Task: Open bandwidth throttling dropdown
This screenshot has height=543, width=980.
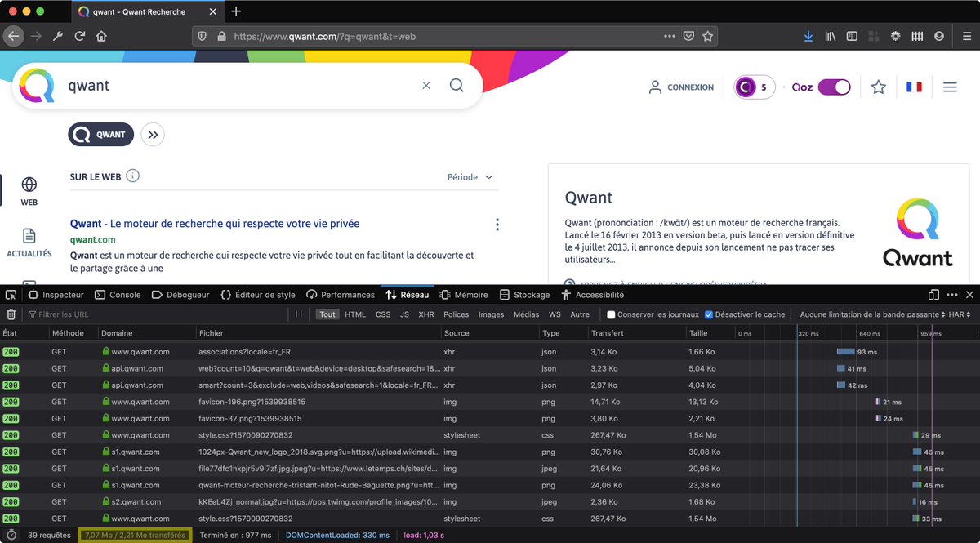Action: pos(872,314)
